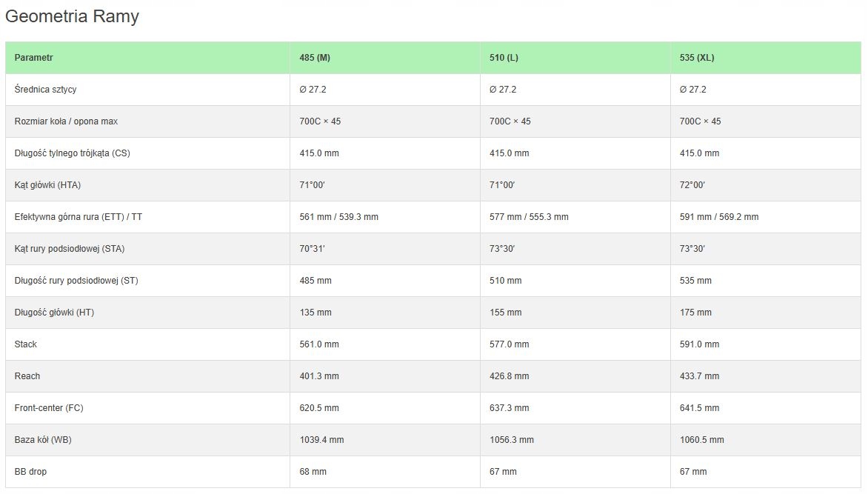Click the 70°31′ seat tube angle value
The width and height of the screenshot is (868, 494).
312,249
